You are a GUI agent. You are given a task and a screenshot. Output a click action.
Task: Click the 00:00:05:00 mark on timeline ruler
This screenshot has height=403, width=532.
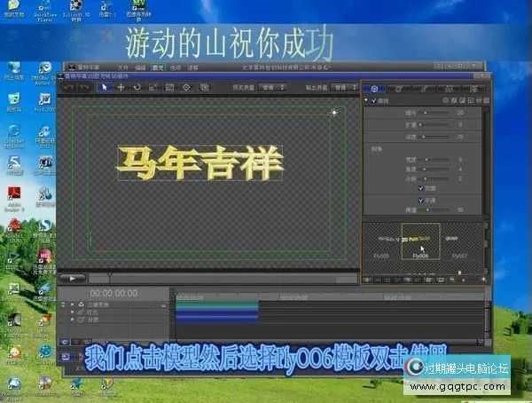(293, 297)
